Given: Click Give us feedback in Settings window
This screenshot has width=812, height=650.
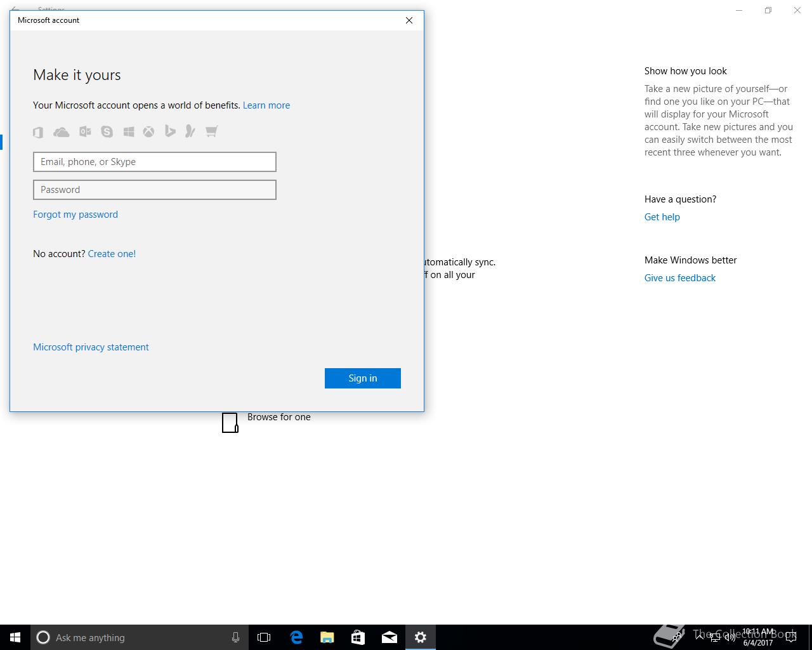Looking at the screenshot, I should point(680,278).
